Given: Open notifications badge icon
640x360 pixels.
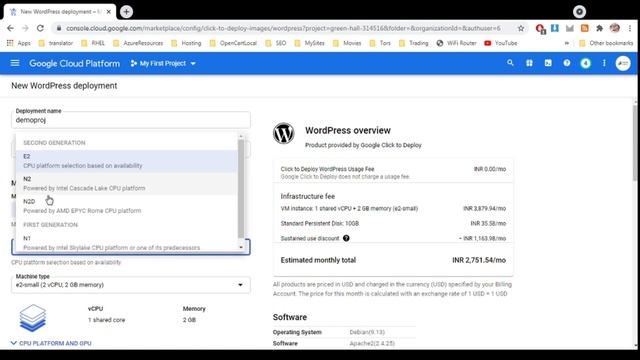Looking at the screenshot, I should point(585,63).
